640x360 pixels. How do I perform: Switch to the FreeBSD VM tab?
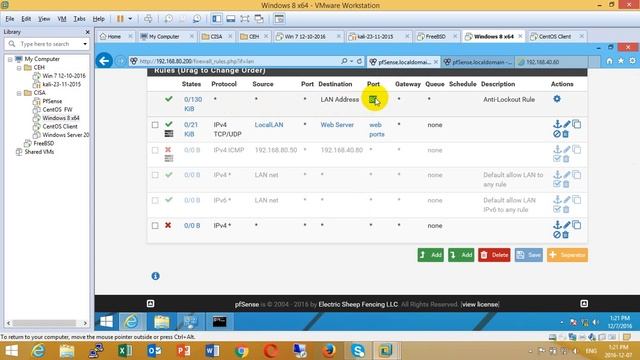[436, 36]
